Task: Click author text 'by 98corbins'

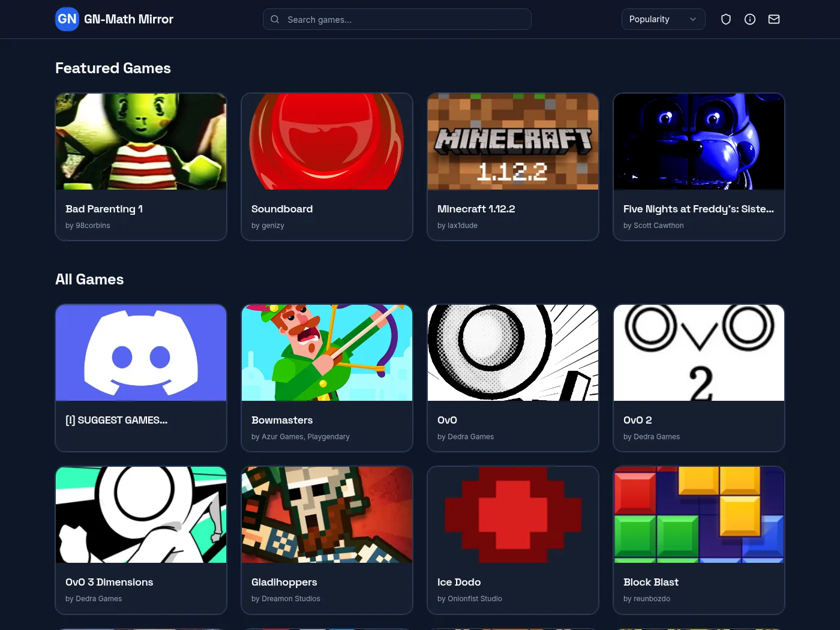Action: pos(88,226)
